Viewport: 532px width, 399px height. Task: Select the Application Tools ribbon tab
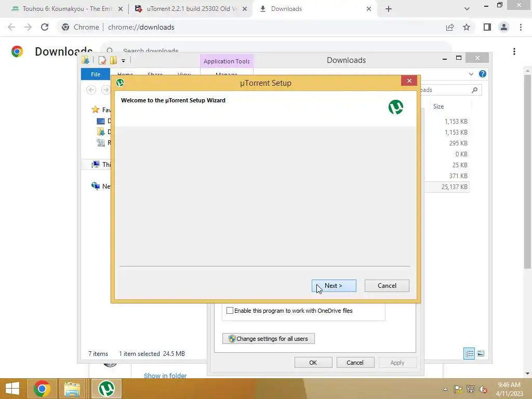click(x=227, y=61)
